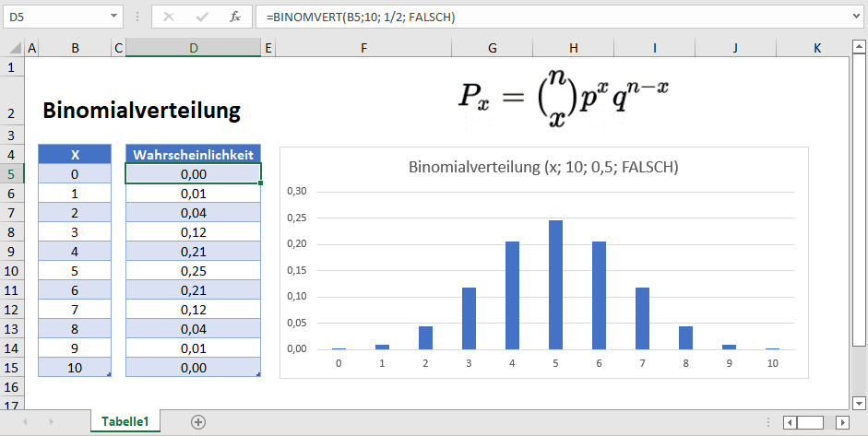This screenshot has width=868, height=436.
Task: Expand the formula bar chevron
Action: 858,18
